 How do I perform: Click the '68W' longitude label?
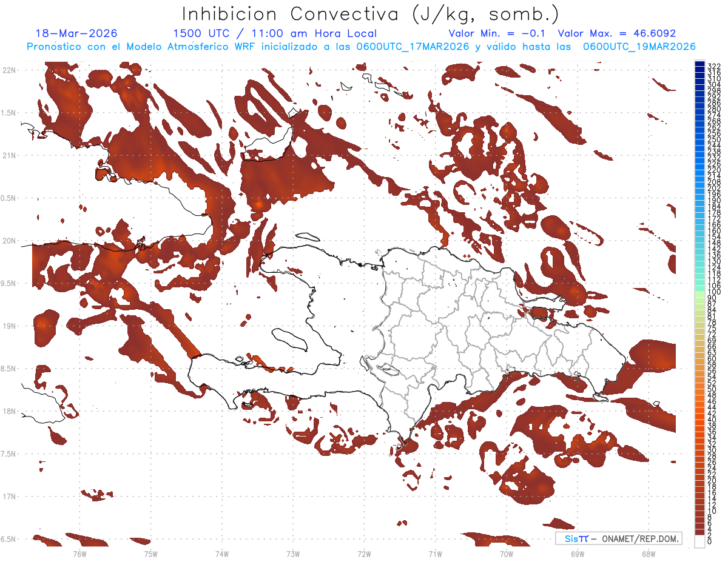click(x=649, y=554)
